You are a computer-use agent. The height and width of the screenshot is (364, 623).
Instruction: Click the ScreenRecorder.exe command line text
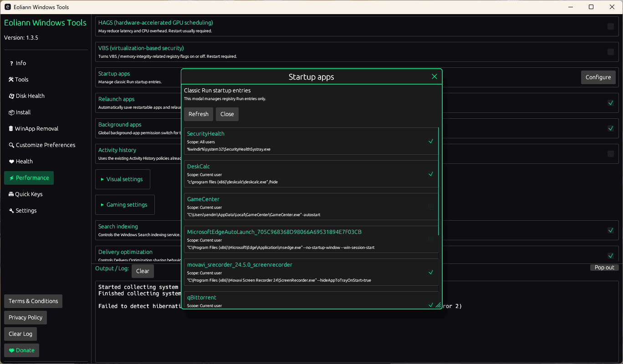279,280
